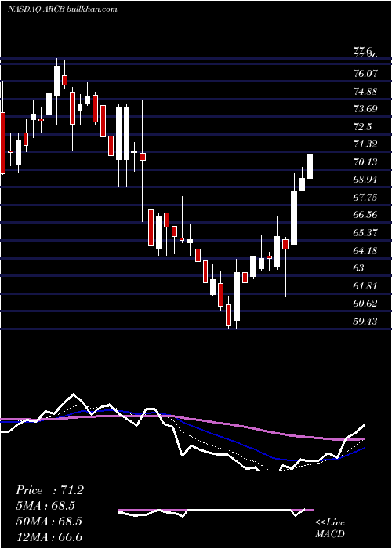Click the 76.07 price axis label

[366, 74]
